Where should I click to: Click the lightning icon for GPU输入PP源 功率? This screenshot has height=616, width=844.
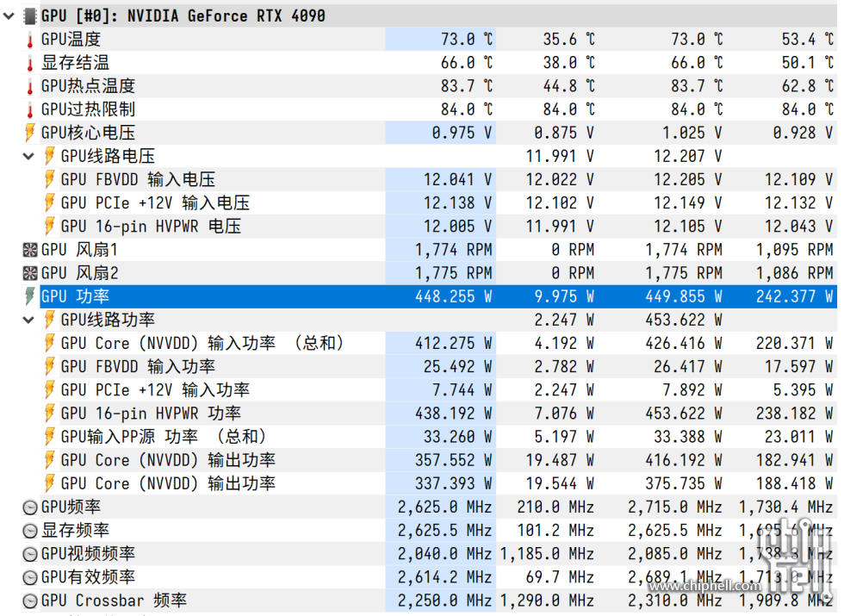50,437
